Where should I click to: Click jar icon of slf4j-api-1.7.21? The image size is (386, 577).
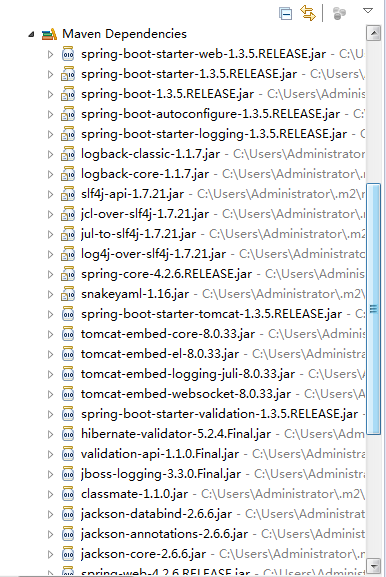[x=68, y=194]
